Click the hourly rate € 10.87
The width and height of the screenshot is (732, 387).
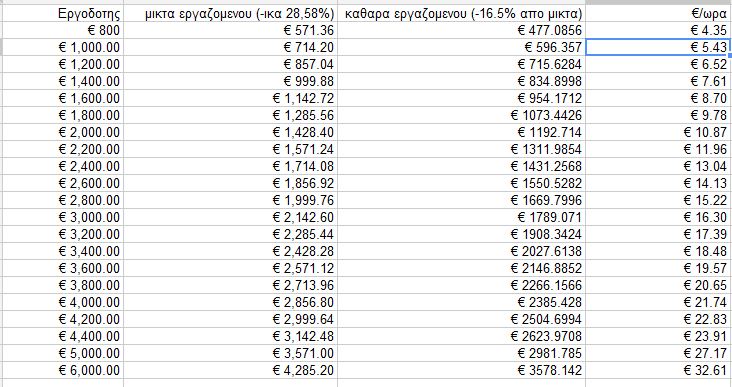click(x=658, y=133)
